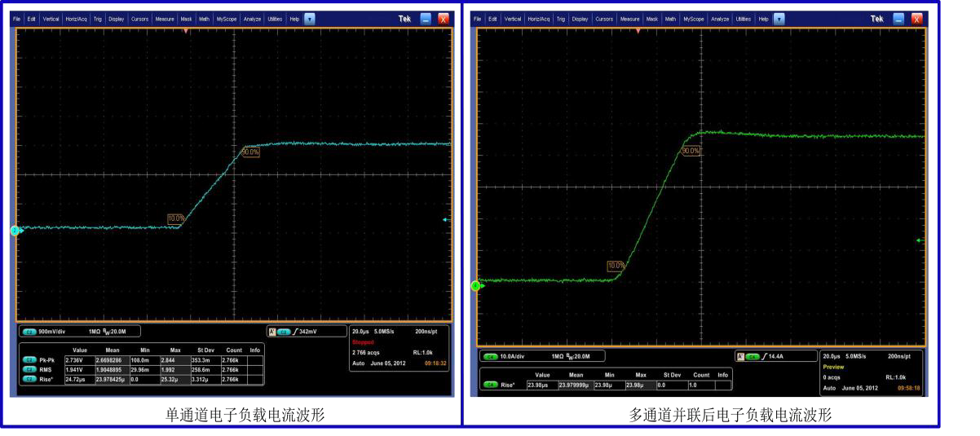
Task: Select the C2 channel marker on the left graticule edge
Action: [x=15, y=231]
